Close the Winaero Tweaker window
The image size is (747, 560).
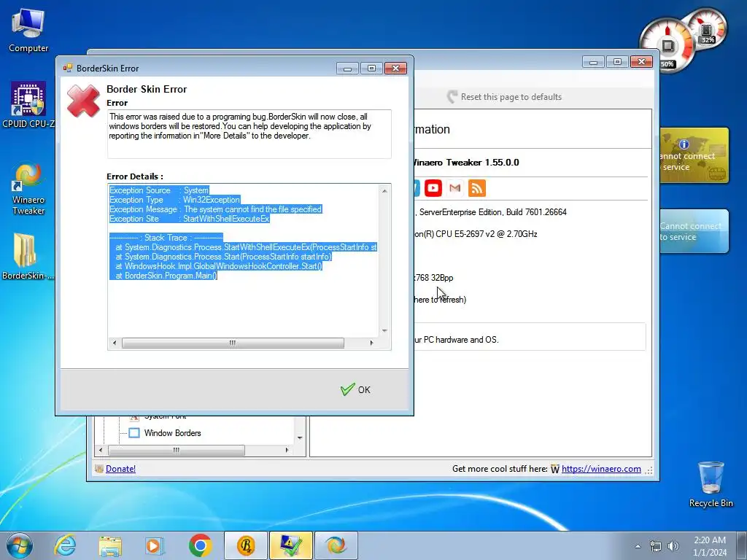(x=641, y=62)
